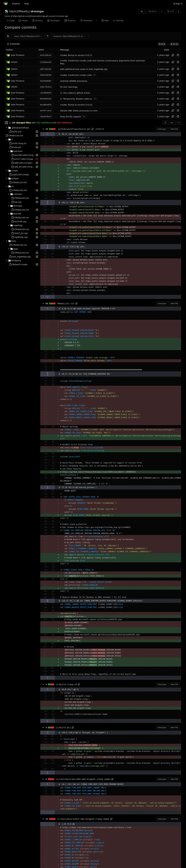Screen dimensions: 186x868
Task: Browse source at commit 4a7e249ce3
Action: coord(178,55)
